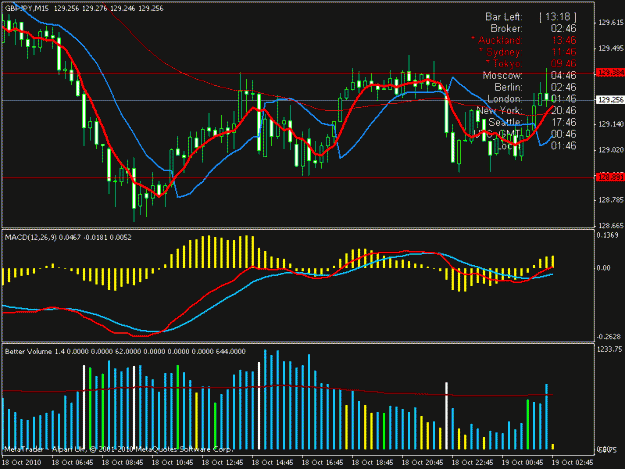
Task: Click New York time 20:46
Action: pyautogui.click(x=563, y=110)
